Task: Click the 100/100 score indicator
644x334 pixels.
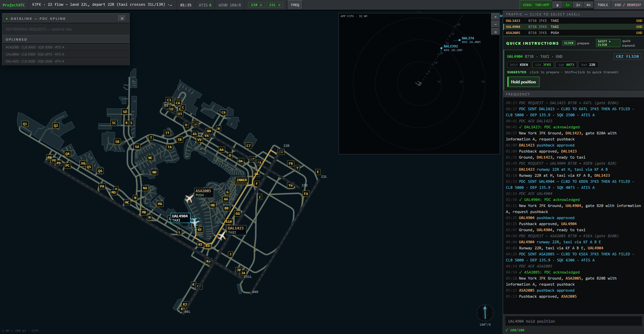Action: click(x=515, y=330)
